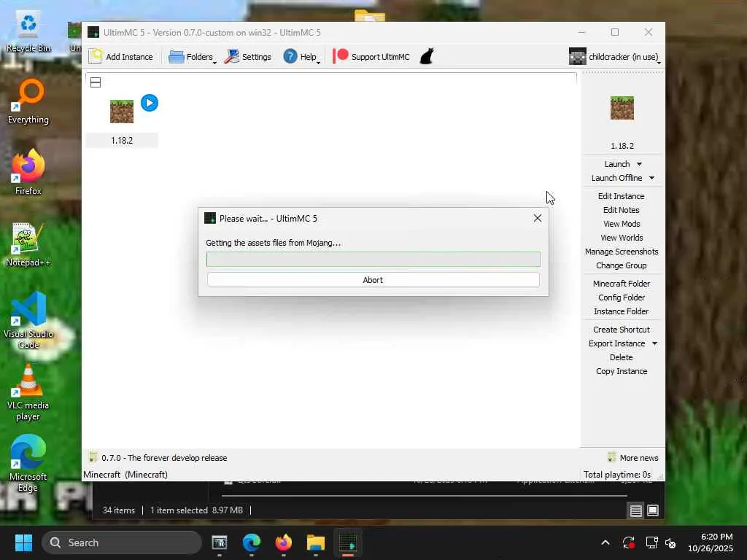The image size is (747, 560).
Task: Expand the Launch dropdown arrow
Action: [639, 164]
